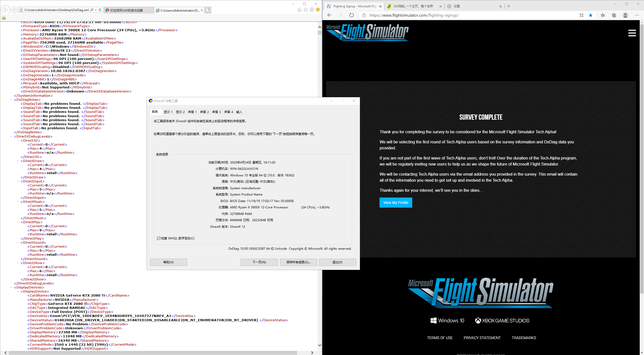Collapse the DirectDraw XML node
644x355 pixels.
[18, 161]
